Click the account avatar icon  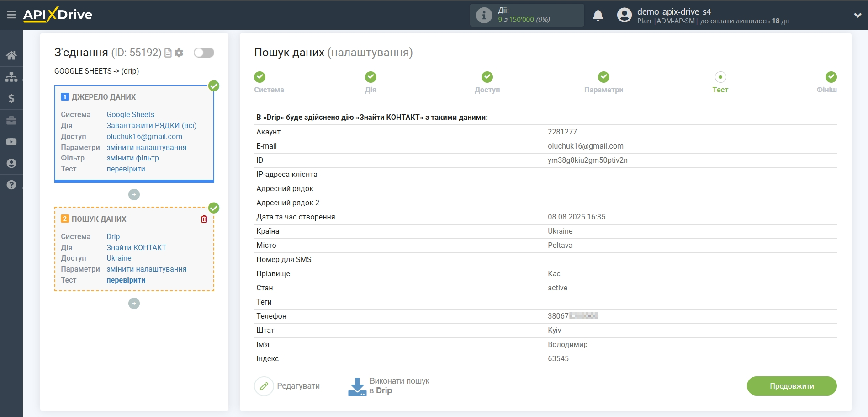[x=625, y=15]
